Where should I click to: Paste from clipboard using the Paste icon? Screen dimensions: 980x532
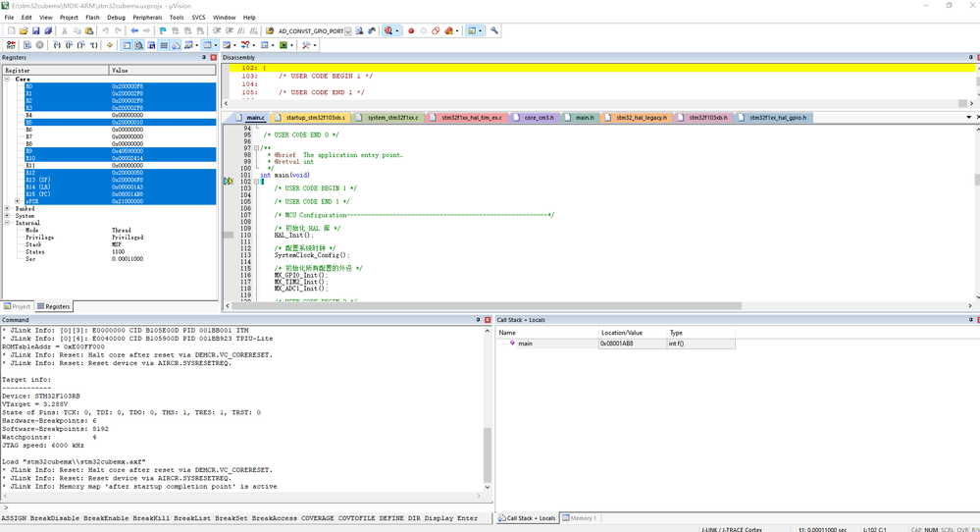point(89,30)
